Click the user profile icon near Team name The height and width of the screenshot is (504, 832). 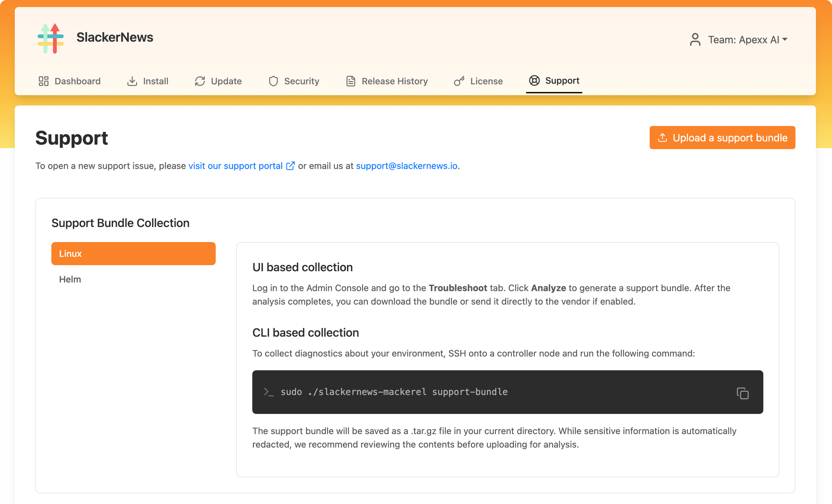point(695,39)
